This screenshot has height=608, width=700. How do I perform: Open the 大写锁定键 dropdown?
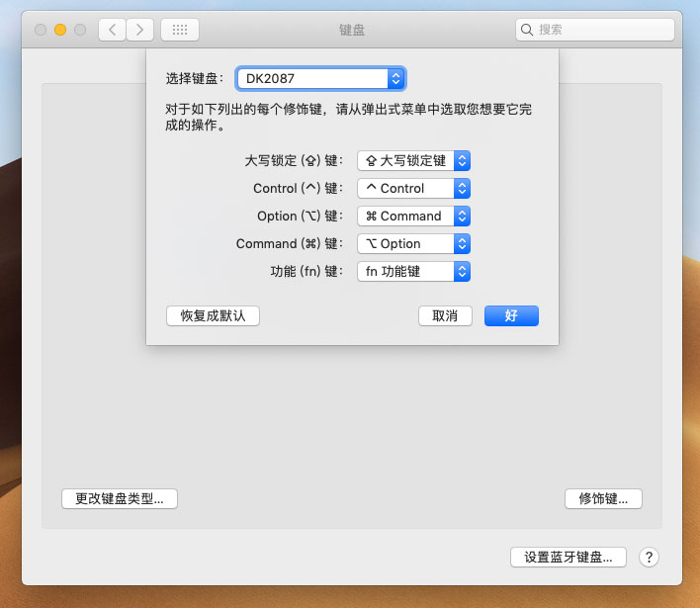413,161
